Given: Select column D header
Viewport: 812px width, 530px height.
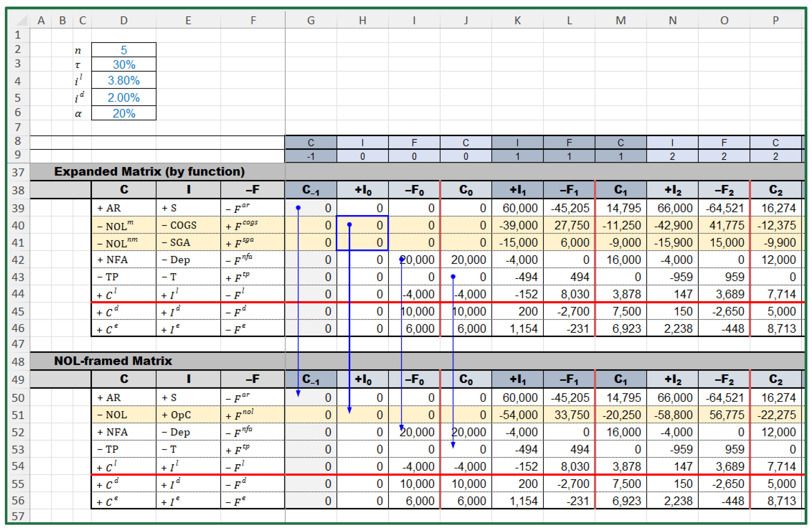Looking at the screenshot, I should coord(124,20).
